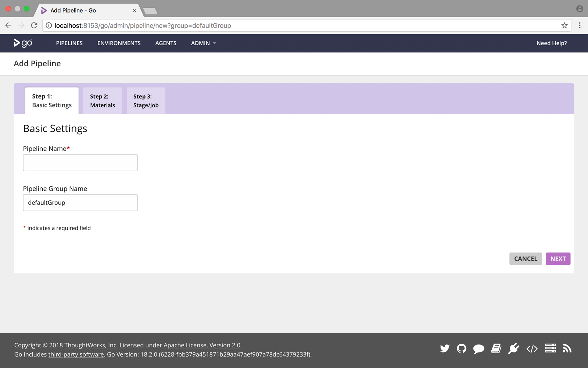588x368 pixels.
Task: Open the Chrome three-dot menu
Action: pos(580,25)
